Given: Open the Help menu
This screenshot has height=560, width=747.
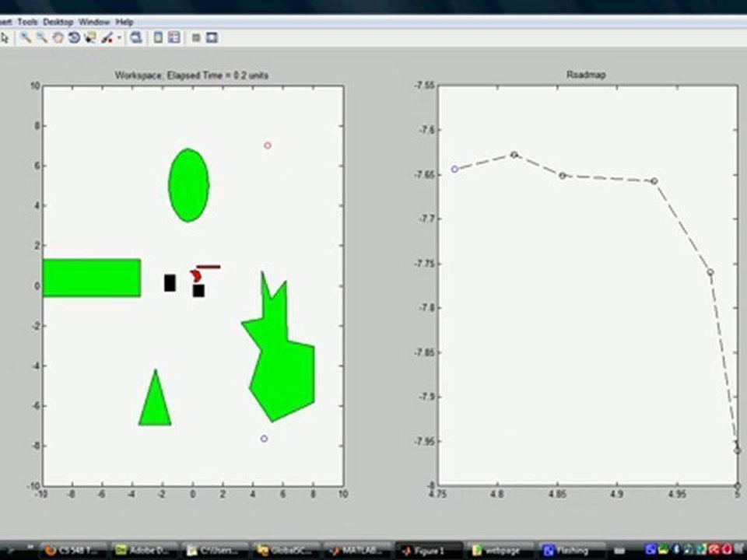Looking at the screenshot, I should 124,22.
